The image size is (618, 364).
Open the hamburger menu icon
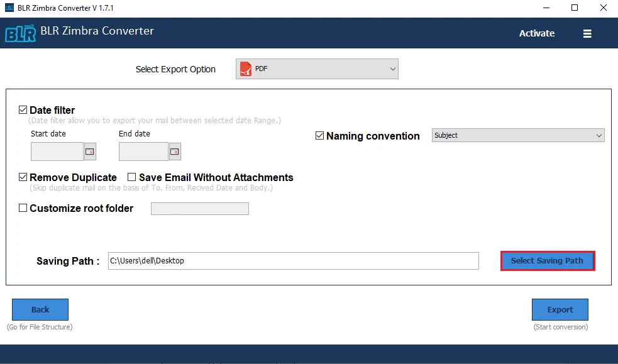click(x=587, y=34)
